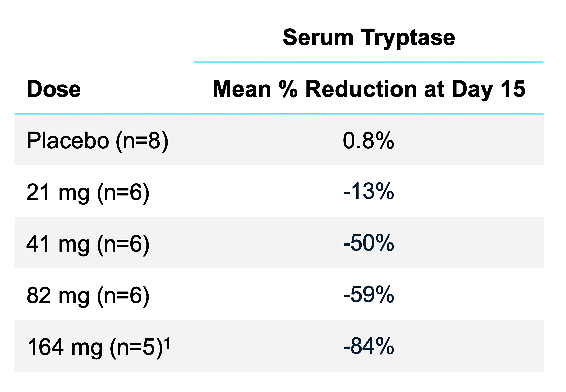This screenshot has height=392, width=566.
Task: Click the Dose column header
Action: pos(54,89)
